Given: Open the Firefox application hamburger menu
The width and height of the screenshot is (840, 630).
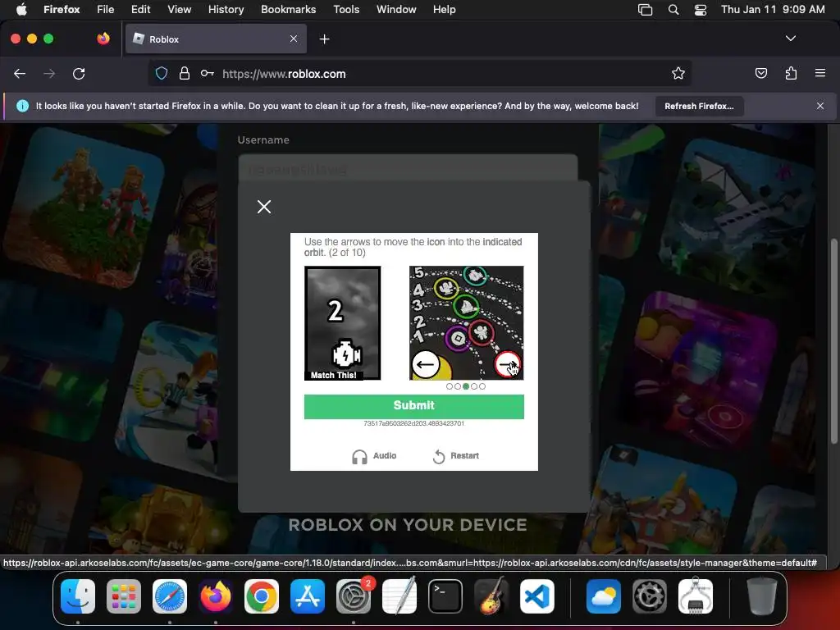Looking at the screenshot, I should tap(820, 73).
